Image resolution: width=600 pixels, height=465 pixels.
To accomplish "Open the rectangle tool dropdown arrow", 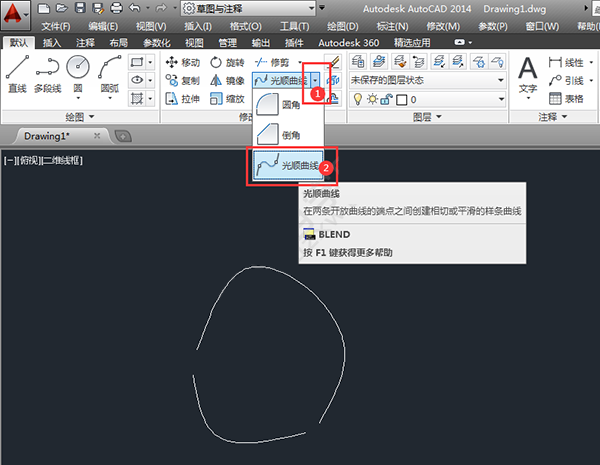I will (x=150, y=62).
